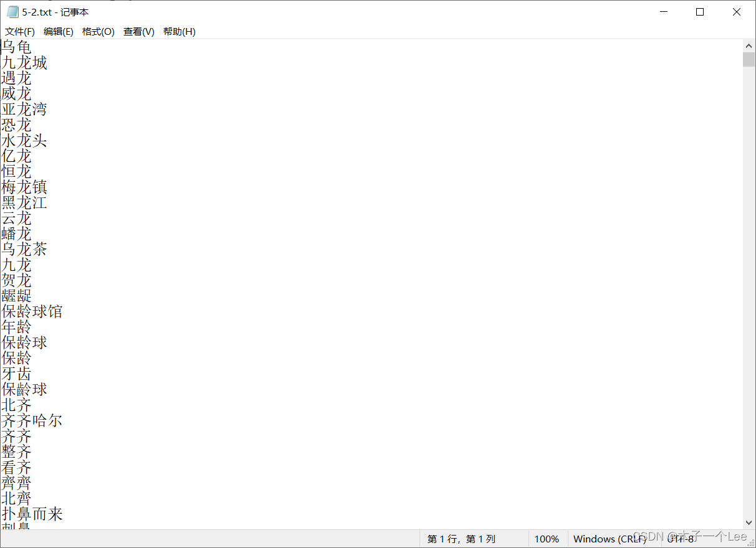Click the scroll-down arrow of the vertical scrollbar
756x548 pixels.
coord(749,523)
